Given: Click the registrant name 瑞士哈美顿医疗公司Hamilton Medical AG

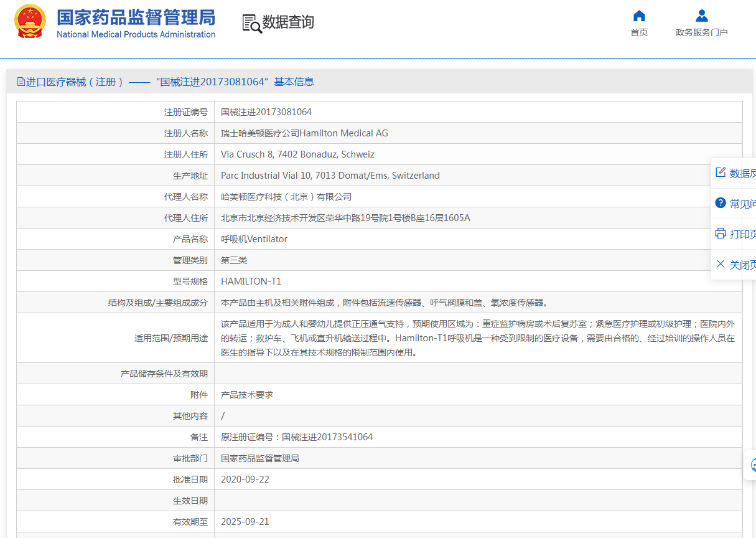Looking at the screenshot, I should 304,133.
